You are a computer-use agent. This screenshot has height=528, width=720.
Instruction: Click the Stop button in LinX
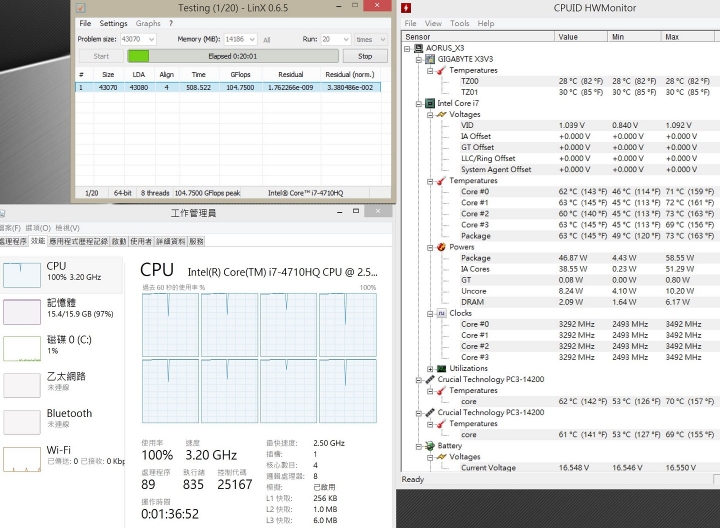[x=365, y=56]
